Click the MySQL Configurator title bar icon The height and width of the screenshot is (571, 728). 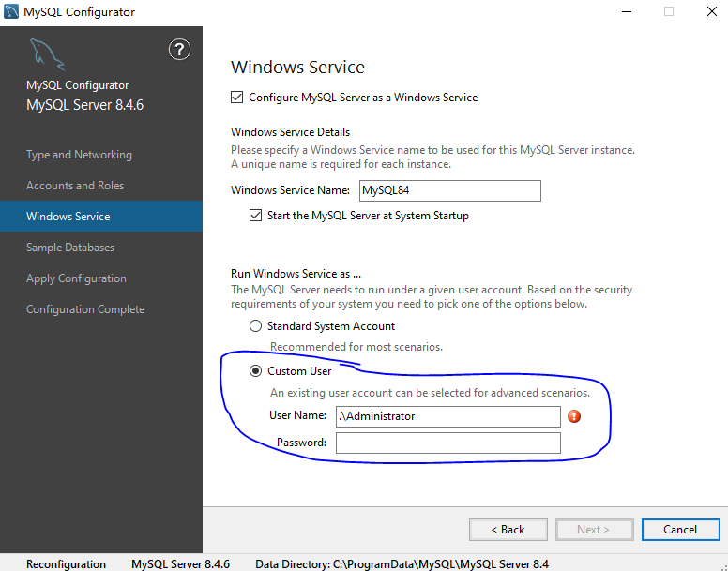point(10,11)
